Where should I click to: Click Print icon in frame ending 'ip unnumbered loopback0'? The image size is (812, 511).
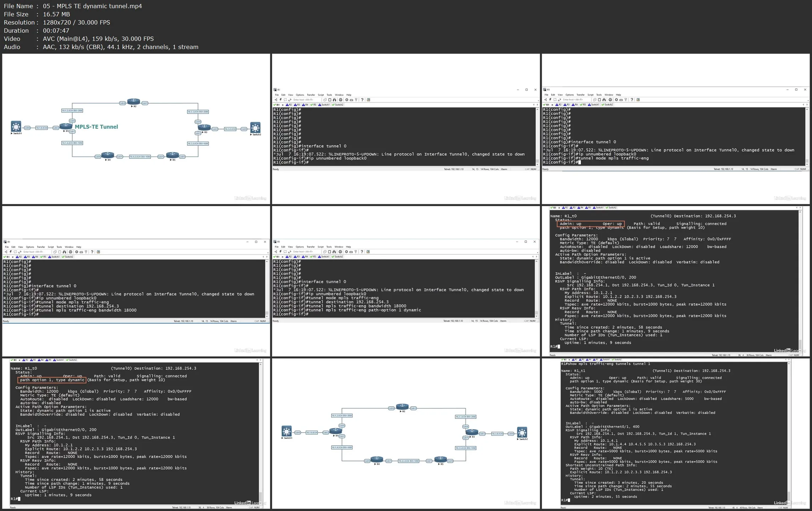point(340,100)
